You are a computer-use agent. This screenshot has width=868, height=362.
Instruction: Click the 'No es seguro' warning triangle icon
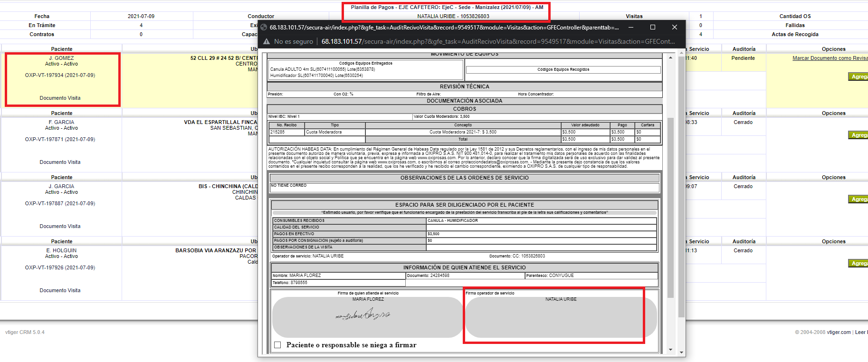[267, 41]
